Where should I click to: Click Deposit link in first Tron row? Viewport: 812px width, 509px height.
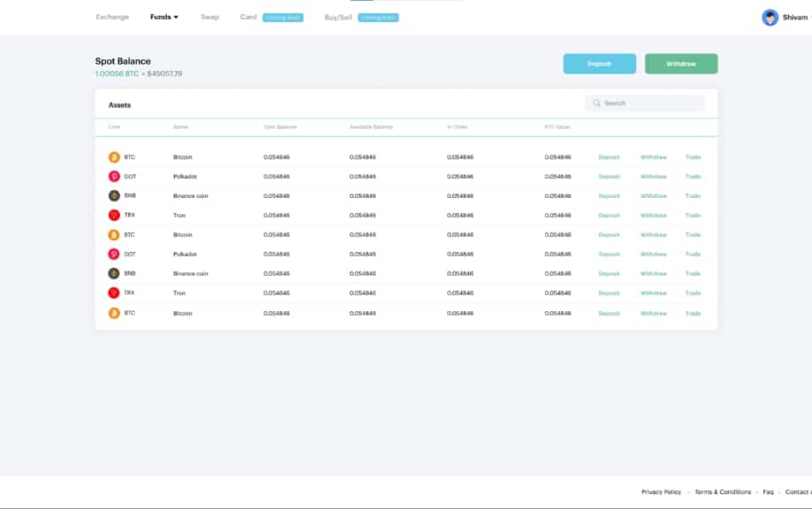point(609,216)
